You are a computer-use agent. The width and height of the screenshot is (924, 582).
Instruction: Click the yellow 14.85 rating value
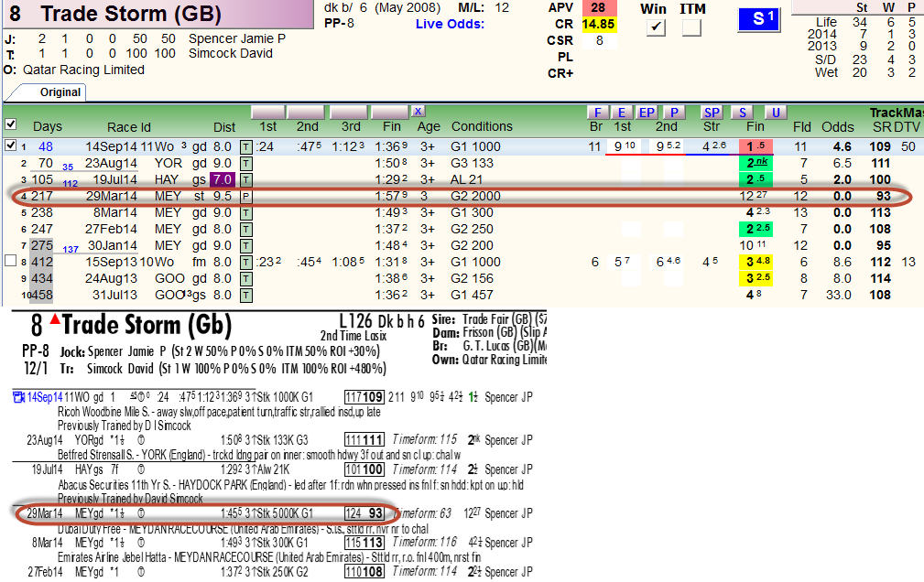[x=599, y=24]
